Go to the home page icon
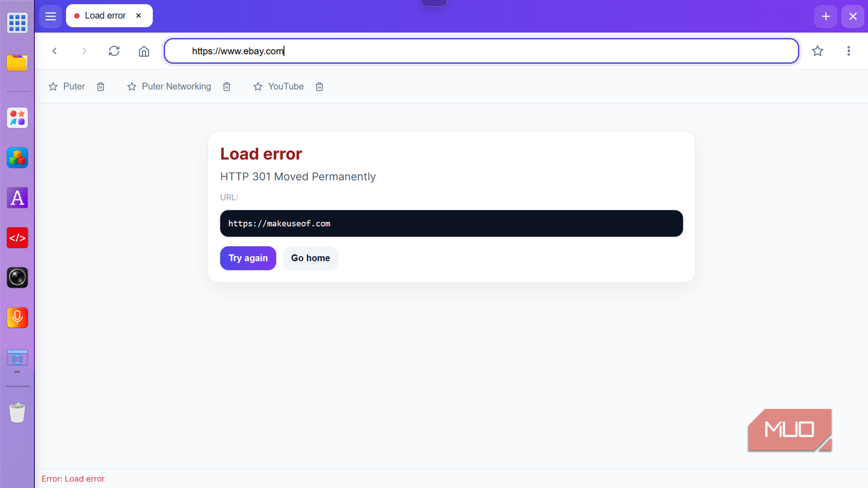This screenshot has width=868, height=488. tap(144, 51)
